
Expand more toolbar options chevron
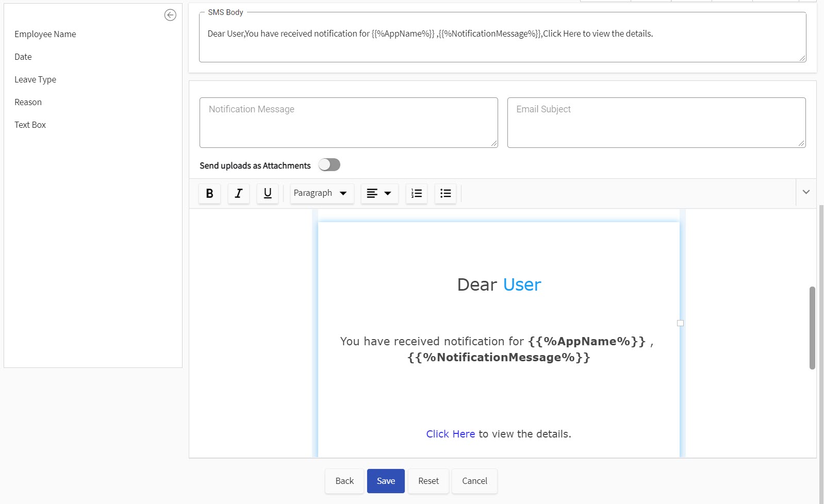point(806,192)
